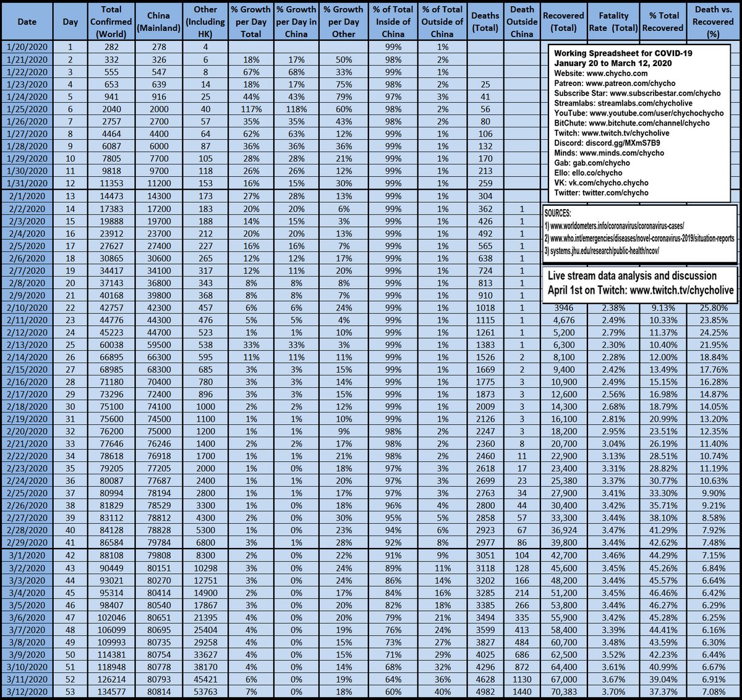Select the China mainland value 59500

[159, 344]
